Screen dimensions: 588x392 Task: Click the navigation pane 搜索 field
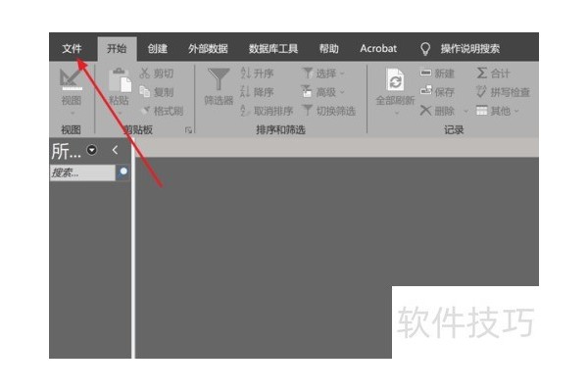(x=82, y=172)
